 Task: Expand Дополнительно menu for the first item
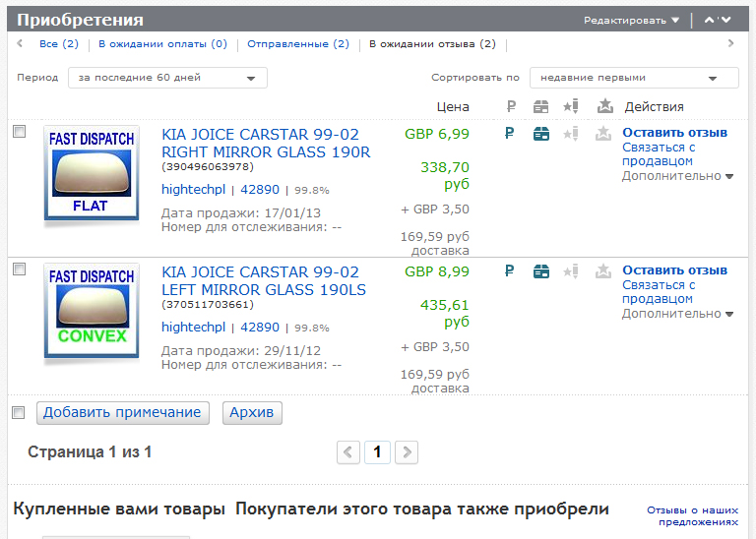click(677, 176)
